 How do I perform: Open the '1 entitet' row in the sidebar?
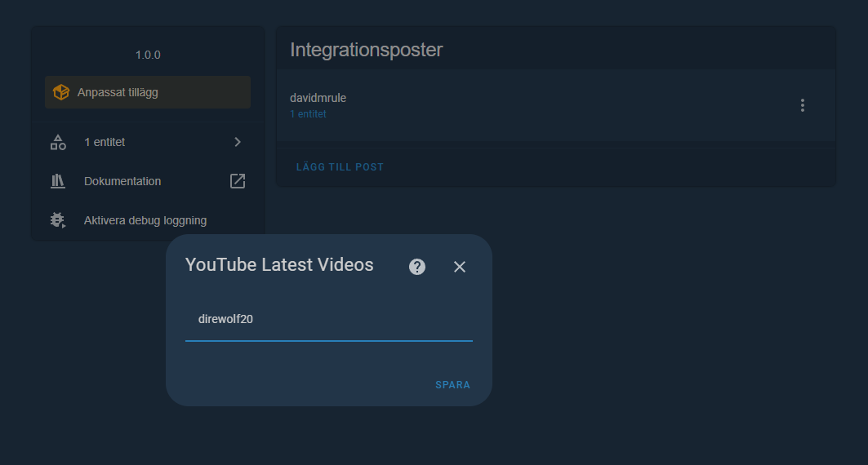click(148, 142)
